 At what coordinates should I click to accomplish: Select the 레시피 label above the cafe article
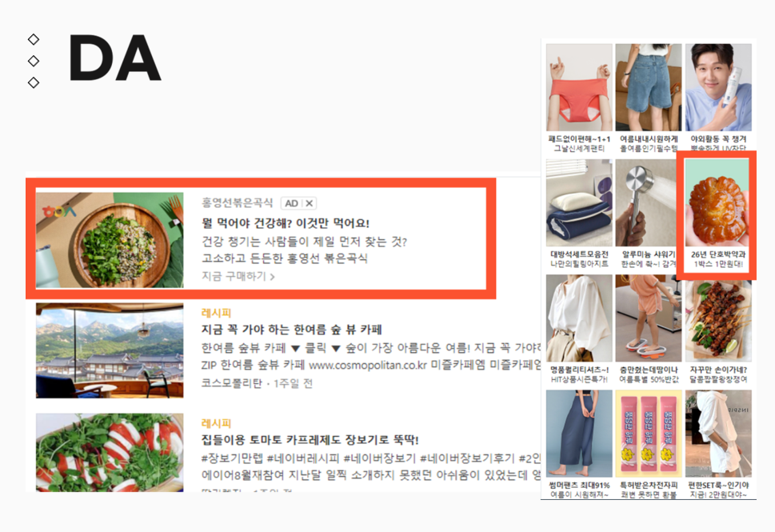(216, 313)
